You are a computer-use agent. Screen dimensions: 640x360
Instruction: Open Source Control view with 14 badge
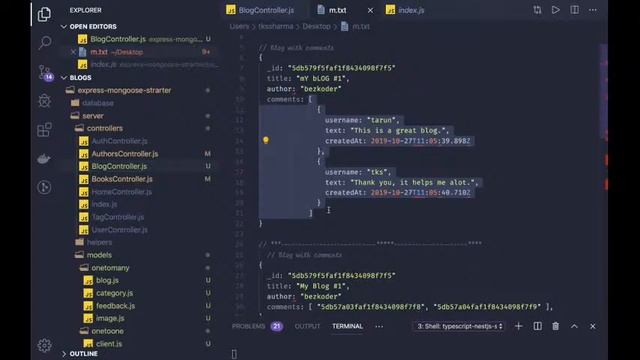45,72
